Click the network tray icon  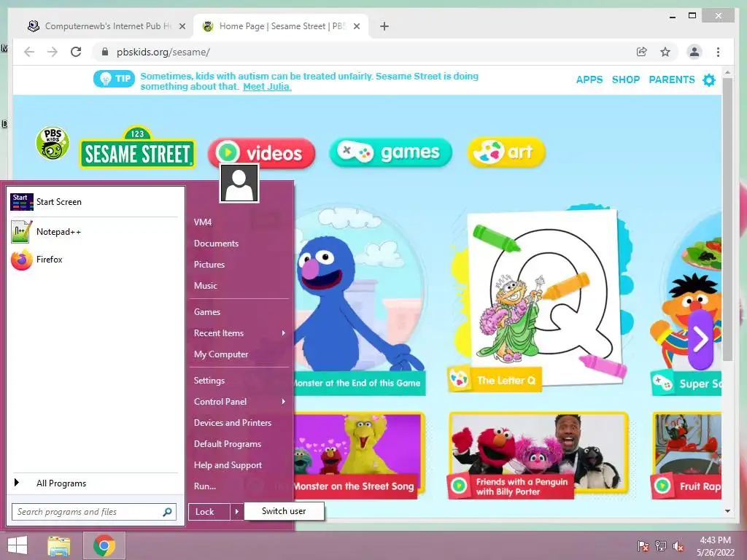pos(661,546)
